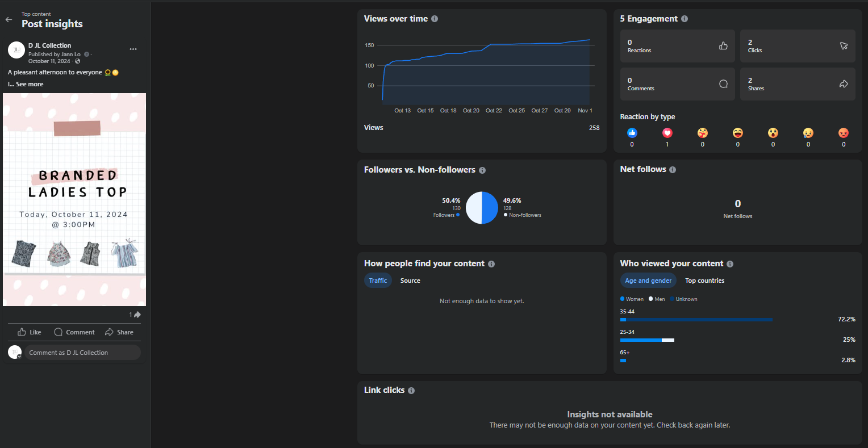Viewport: 868px width, 448px height.
Task: Switch to the Source tab
Action: pos(410,280)
